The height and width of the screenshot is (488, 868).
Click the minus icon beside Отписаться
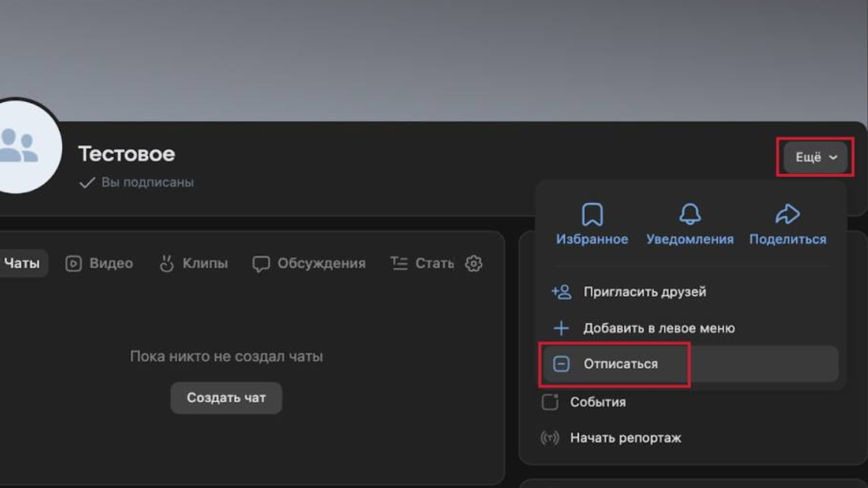pos(561,364)
